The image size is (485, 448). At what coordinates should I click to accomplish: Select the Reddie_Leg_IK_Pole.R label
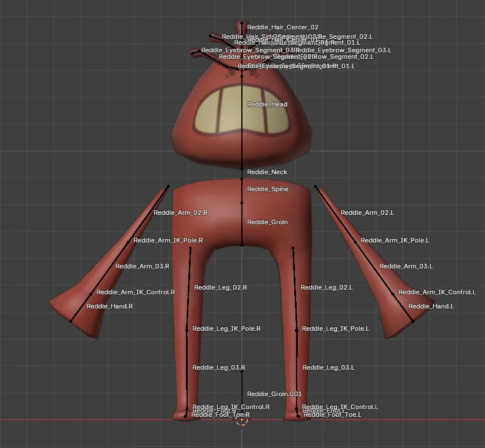pyautogui.click(x=227, y=328)
